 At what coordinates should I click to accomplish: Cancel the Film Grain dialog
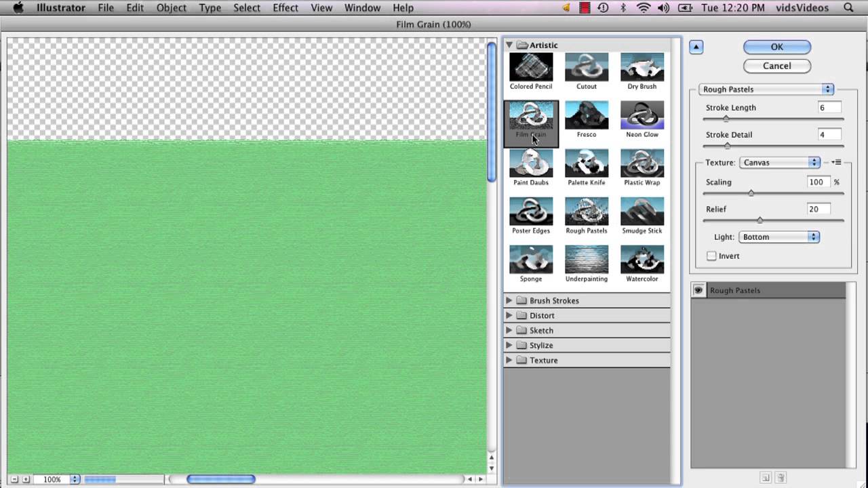pos(776,66)
